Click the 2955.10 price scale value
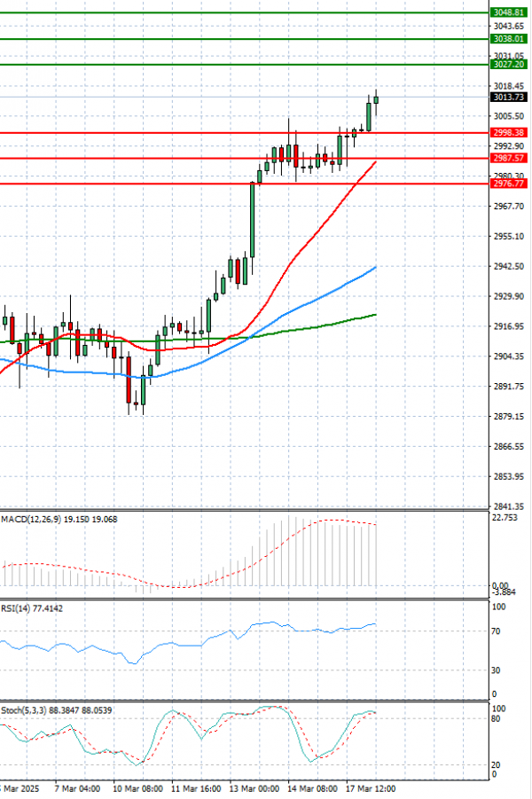 [x=509, y=236]
